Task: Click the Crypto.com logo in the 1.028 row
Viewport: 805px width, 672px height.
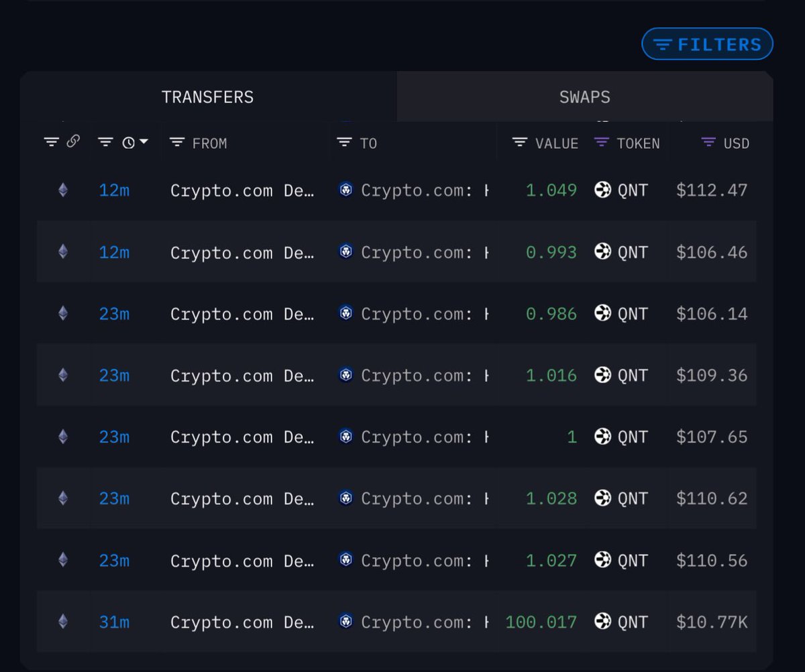Action: (345, 498)
